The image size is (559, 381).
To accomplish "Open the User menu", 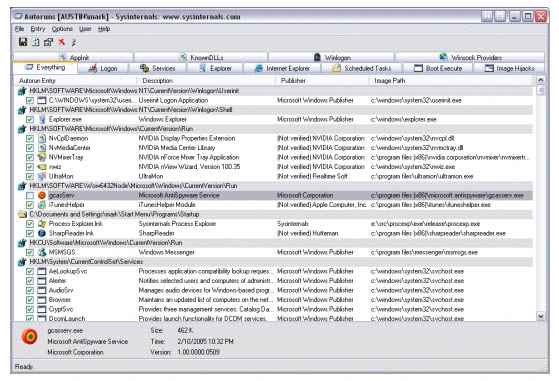I will [x=85, y=29].
